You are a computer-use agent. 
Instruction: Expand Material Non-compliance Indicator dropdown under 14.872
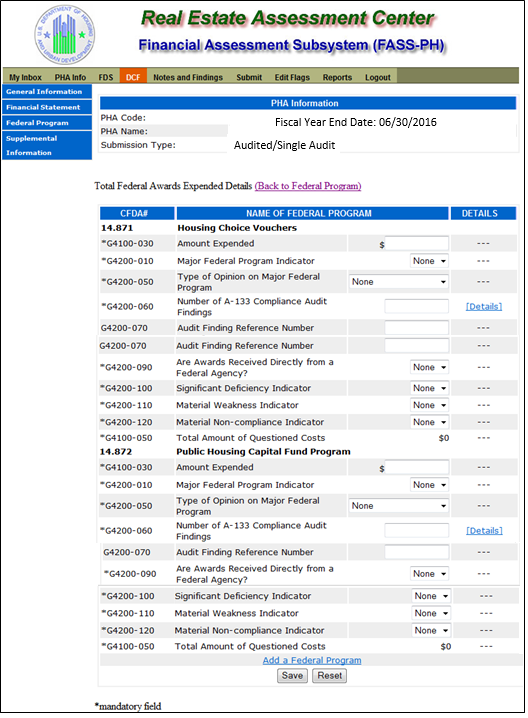click(431, 631)
